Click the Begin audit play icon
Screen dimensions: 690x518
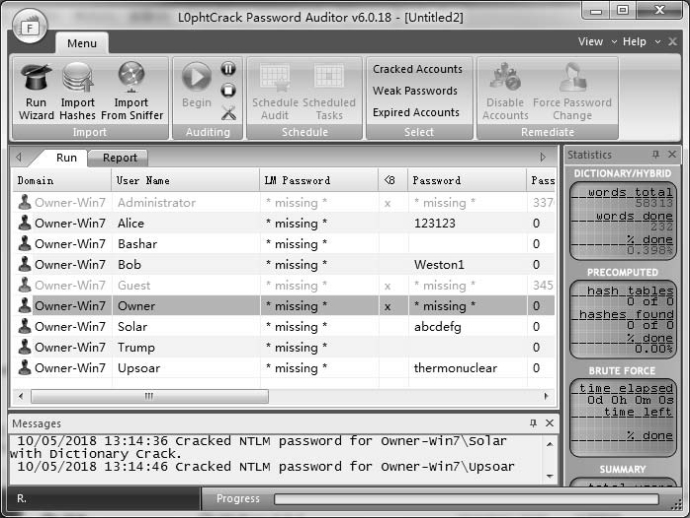click(x=196, y=77)
